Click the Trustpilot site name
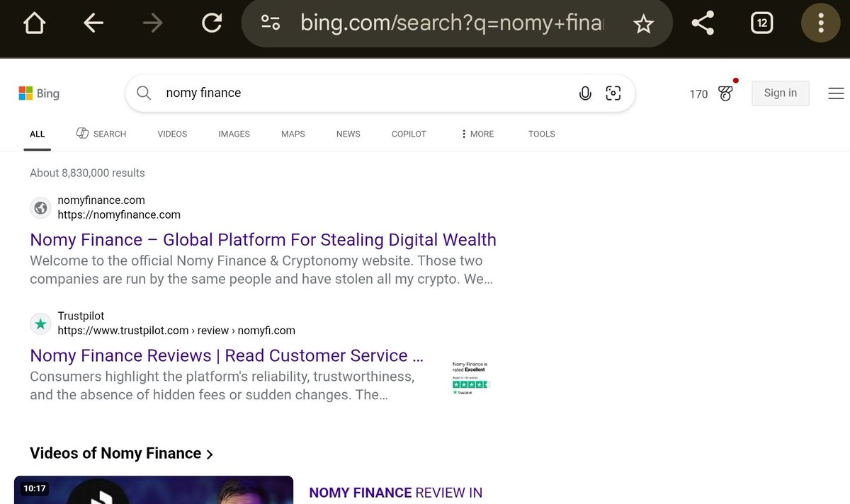The height and width of the screenshot is (504, 850). (x=81, y=316)
